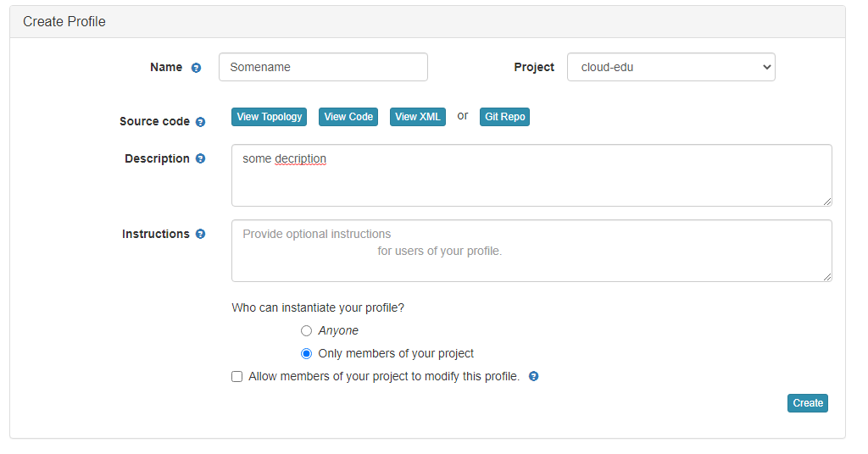Click the Create Profile panel heading
The width and height of the screenshot is (868, 454).
(x=64, y=22)
